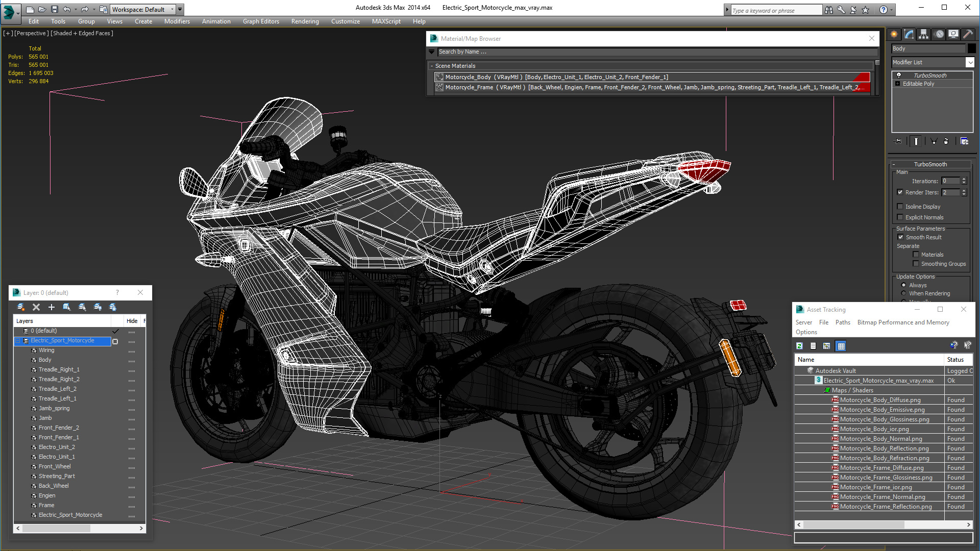Image resolution: width=980 pixels, height=551 pixels.
Task: Create a new layer in Layer dialog
Action: tap(21, 307)
